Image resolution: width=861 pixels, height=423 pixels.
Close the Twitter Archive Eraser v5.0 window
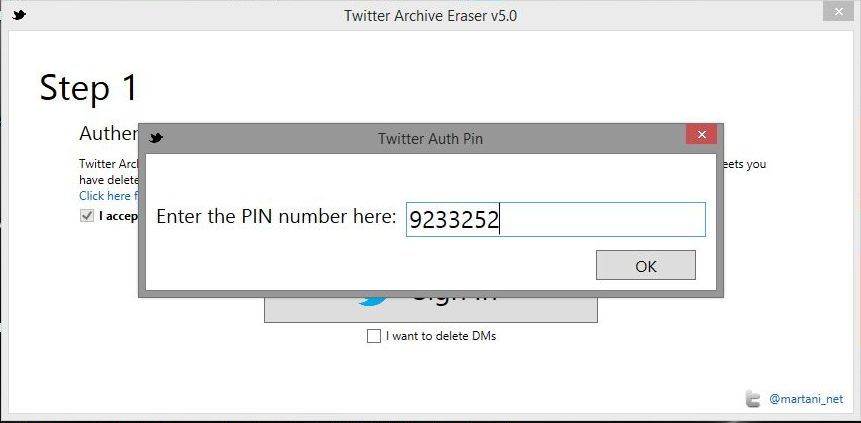(x=837, y=12)
